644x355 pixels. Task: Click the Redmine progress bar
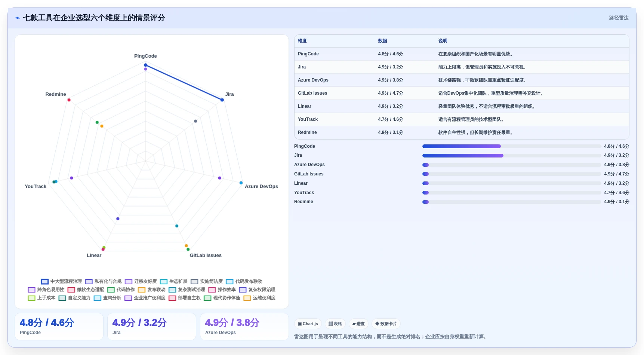click(x=512, y=202)
